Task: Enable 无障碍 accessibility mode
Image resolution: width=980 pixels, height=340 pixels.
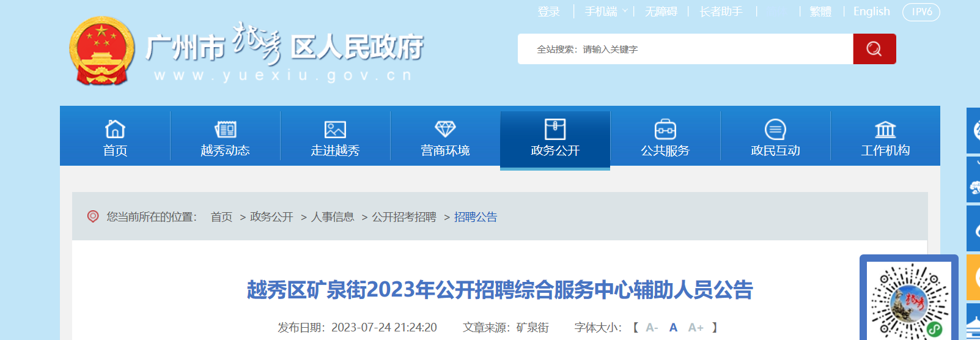Action: 661,12
